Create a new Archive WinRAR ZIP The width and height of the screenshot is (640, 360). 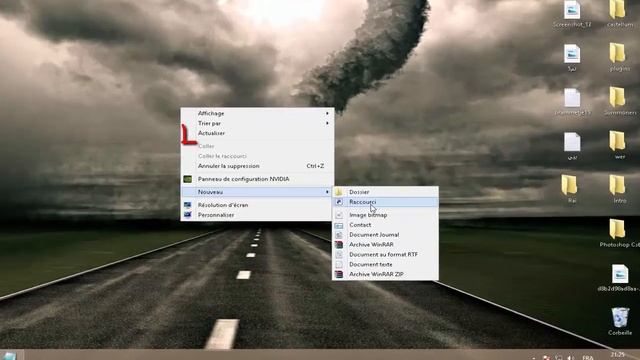coord(385,274)
